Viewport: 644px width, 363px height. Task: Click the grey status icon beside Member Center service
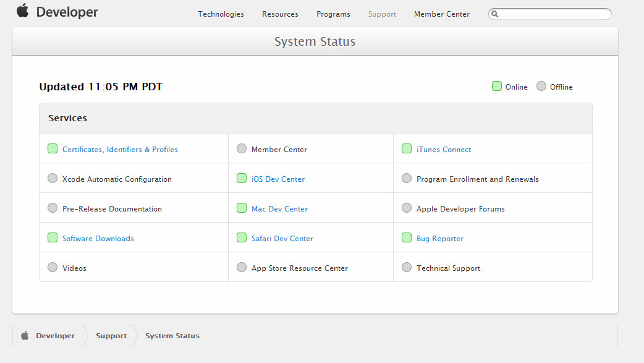coord(242,148)
